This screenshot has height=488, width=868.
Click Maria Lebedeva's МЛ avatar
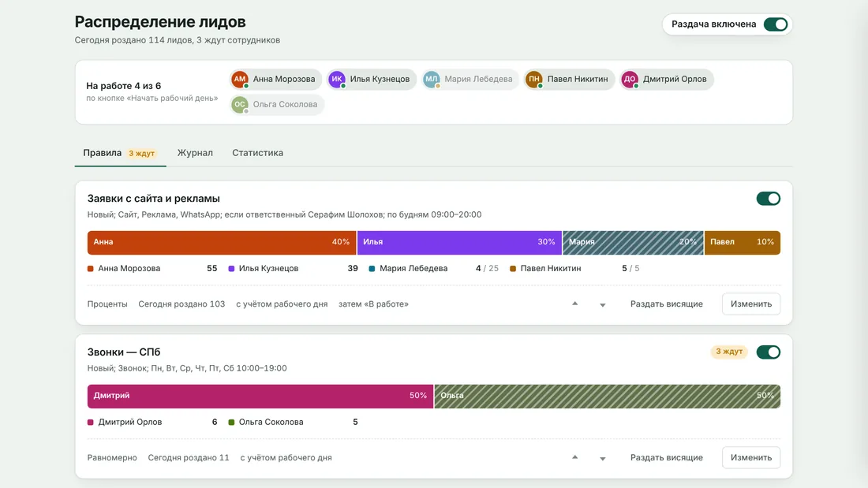(x=431, y=79)
